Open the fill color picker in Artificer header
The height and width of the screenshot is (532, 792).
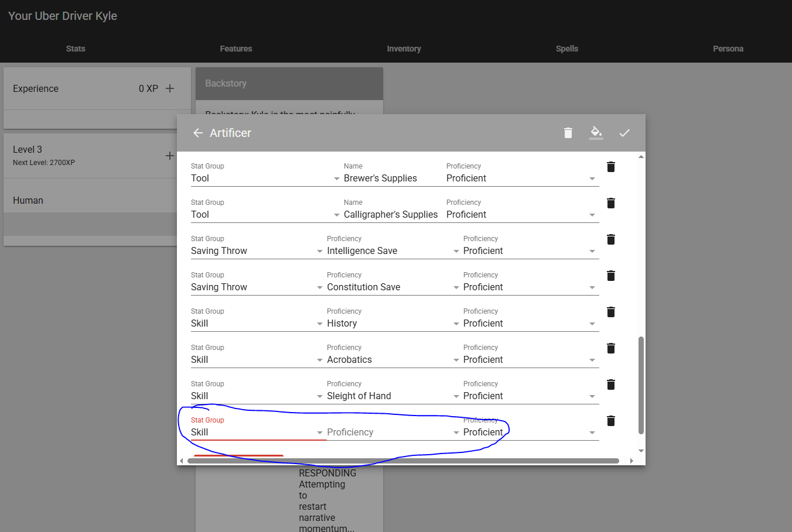(596, 133)
